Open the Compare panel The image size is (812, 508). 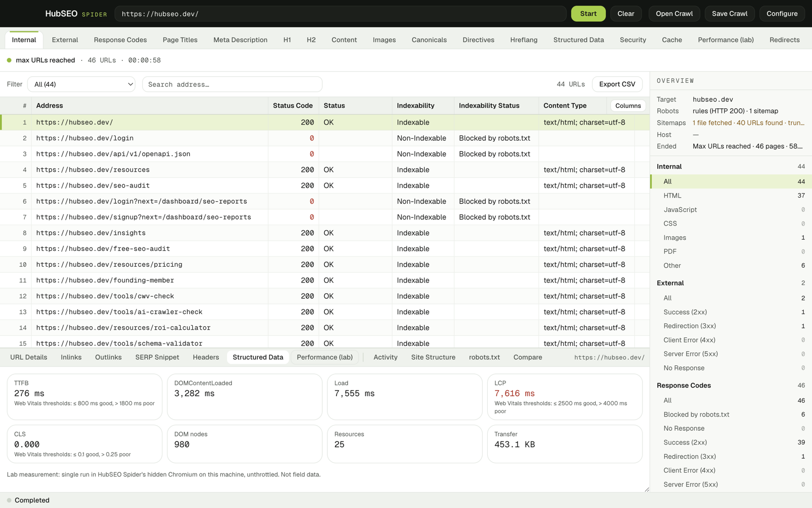(528, 357)
